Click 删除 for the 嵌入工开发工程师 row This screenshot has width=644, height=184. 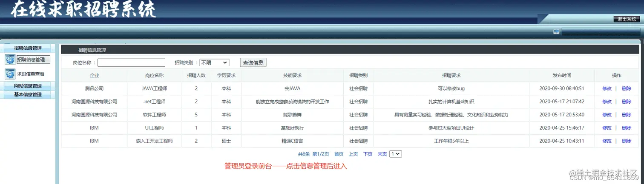tap(627, 141)
